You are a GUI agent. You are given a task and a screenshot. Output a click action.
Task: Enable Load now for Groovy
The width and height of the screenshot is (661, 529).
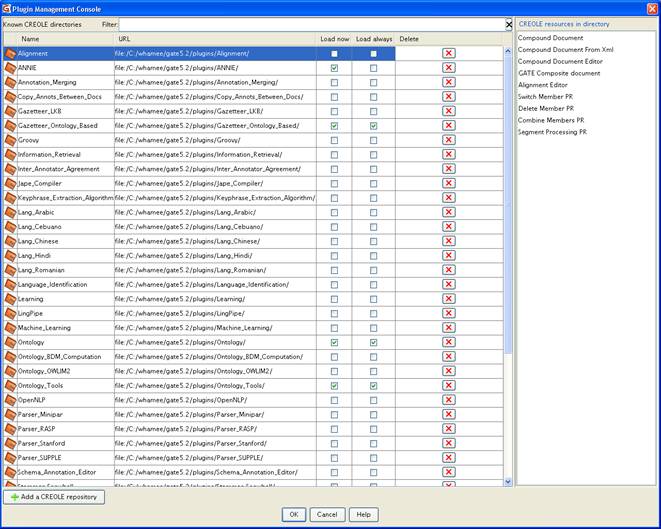pyautogui.click(x=334, y=140)
